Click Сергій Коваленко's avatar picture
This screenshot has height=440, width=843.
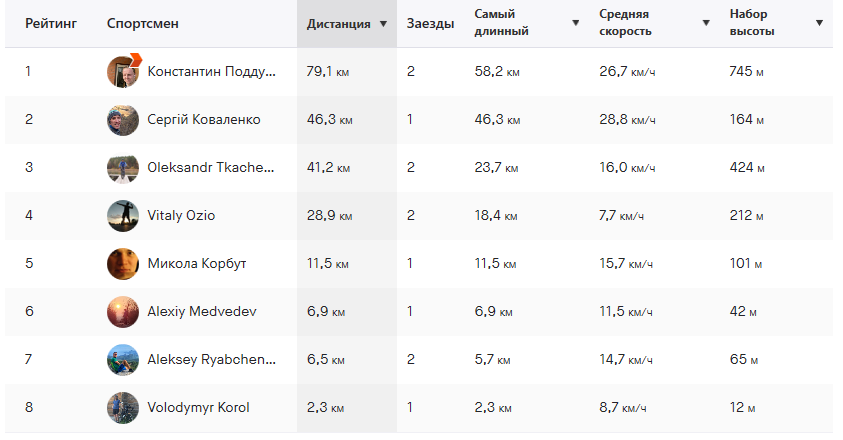tap(123, 119)
